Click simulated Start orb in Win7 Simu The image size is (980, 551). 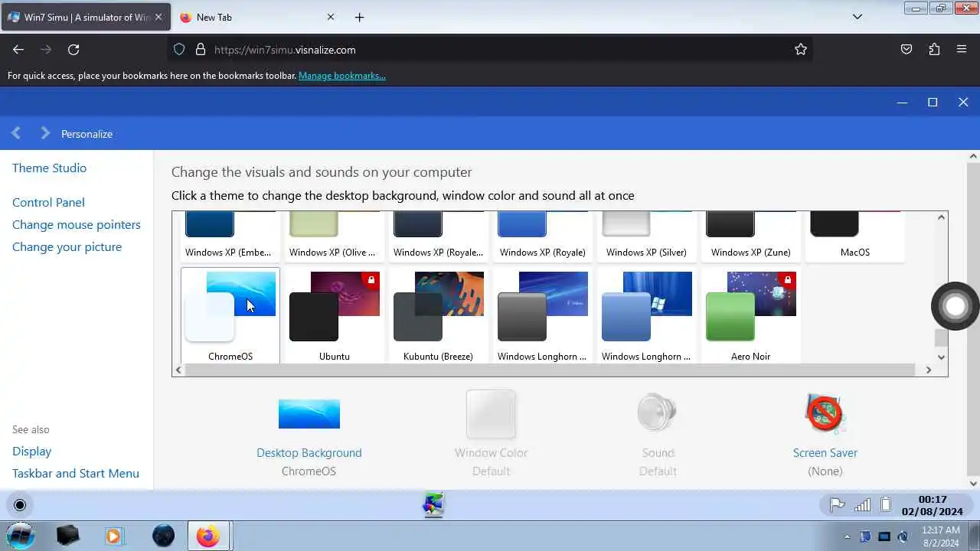coord(20,504)
